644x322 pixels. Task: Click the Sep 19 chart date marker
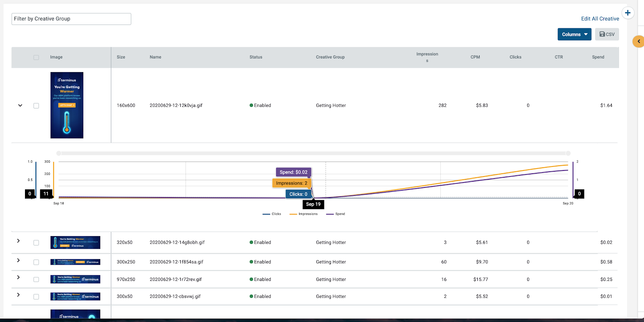point(313,204)
